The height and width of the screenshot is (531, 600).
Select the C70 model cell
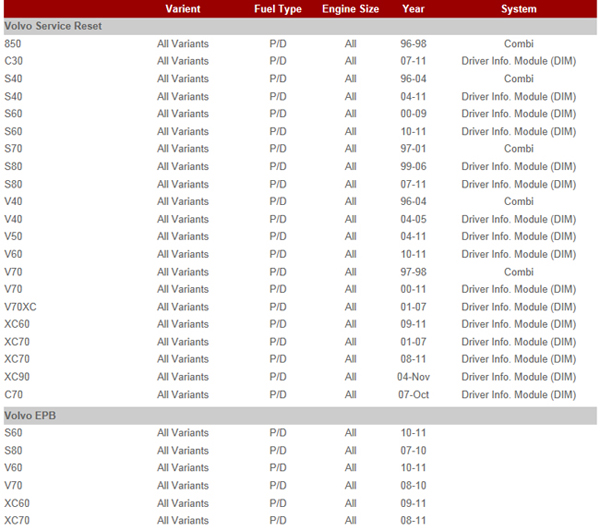[13, 394]
